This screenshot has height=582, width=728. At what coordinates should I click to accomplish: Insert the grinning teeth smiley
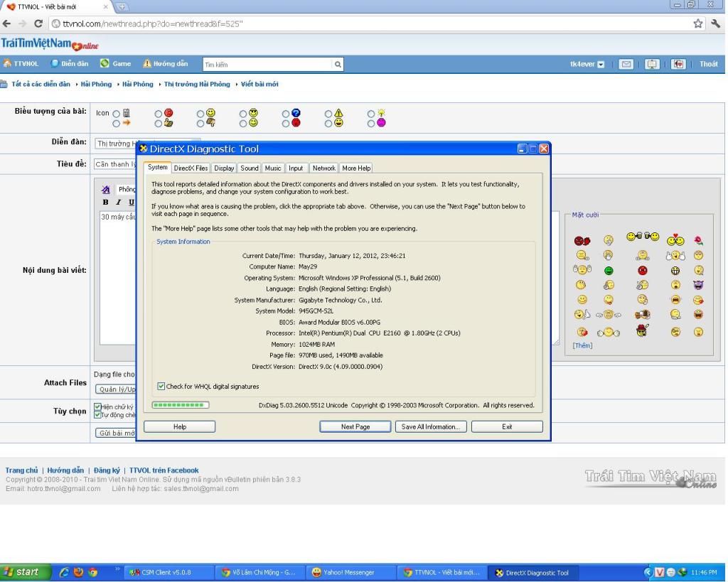coord(675,271)
